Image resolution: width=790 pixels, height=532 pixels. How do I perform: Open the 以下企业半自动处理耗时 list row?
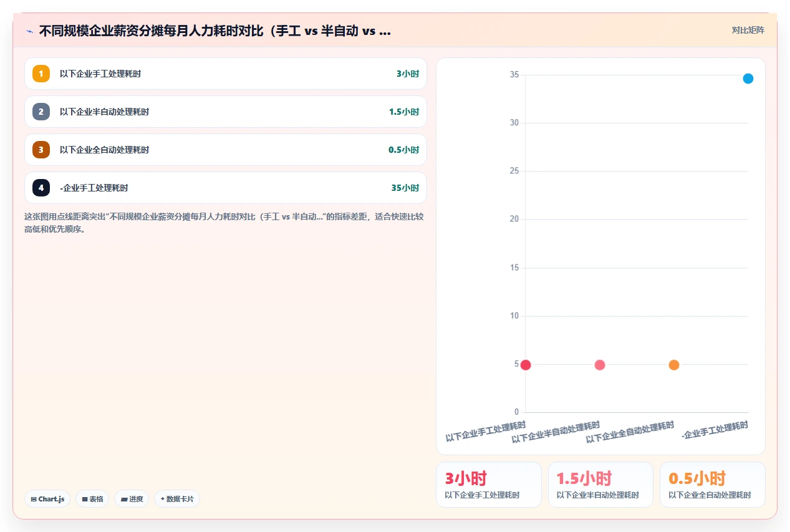point(226,112)
